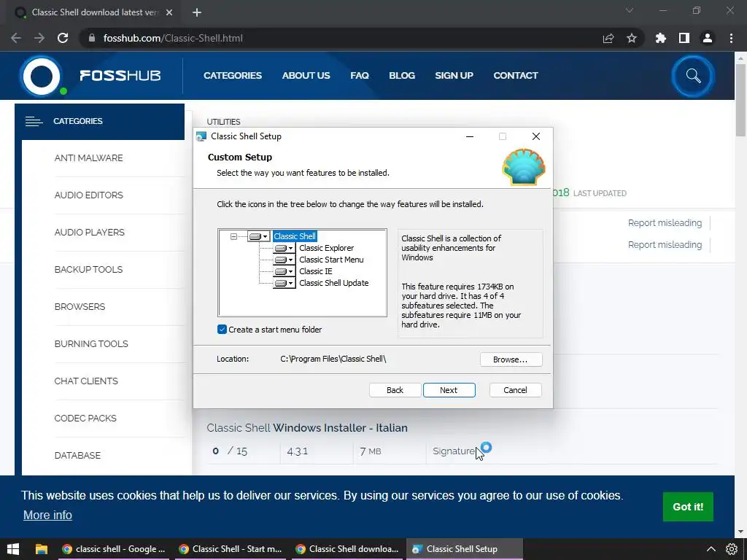Open the Classic Shell Update feature dropdown
This screenshot has height=560, width=747.
(284, 283)
